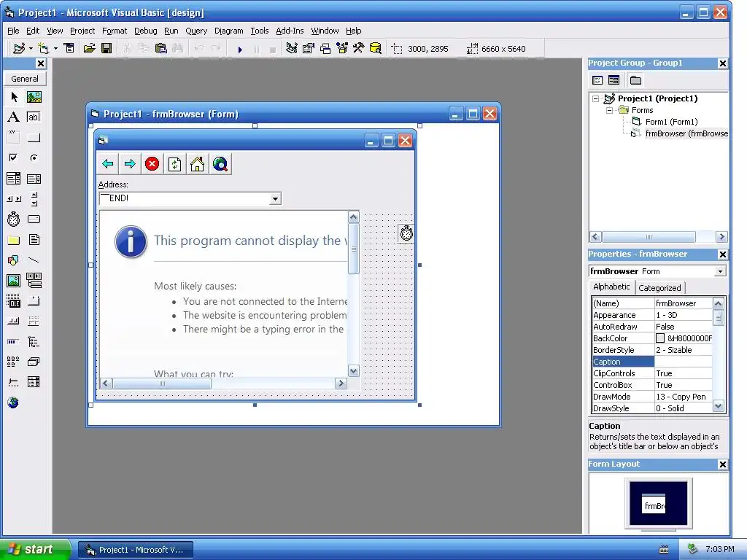The width and height of the screenshot is (747, 560).
Task: Select the Timer control placed on the form
Action: click(x=406, y=233)
